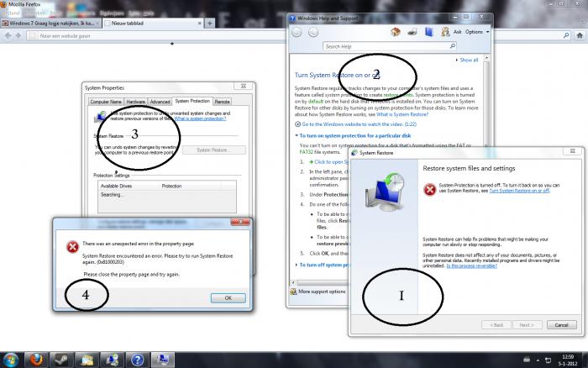
Task: Open a new Firefox tab with plus
Action: click(210, 24)
